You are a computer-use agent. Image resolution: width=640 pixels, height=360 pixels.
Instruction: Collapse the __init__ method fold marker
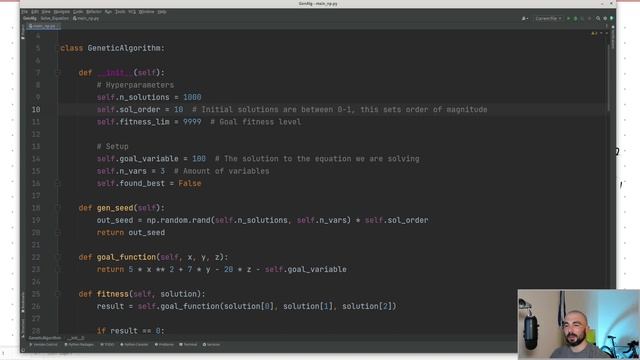[58, 73]
